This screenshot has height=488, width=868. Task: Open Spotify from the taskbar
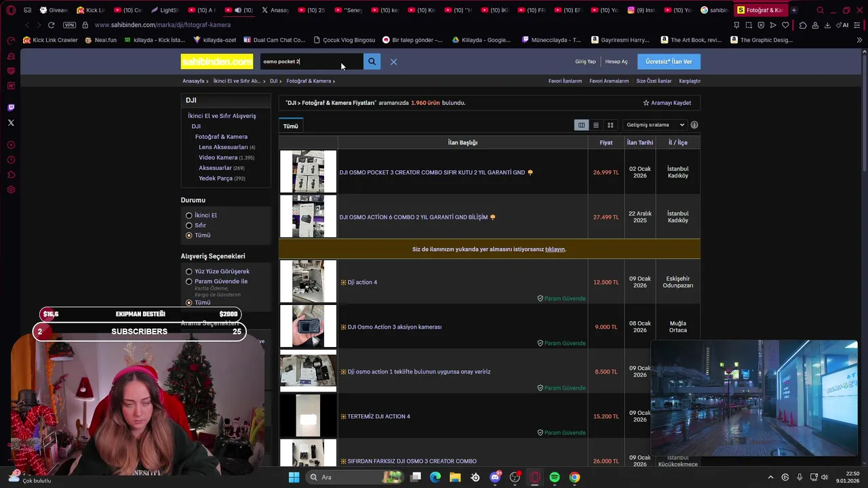pos(555,477)
